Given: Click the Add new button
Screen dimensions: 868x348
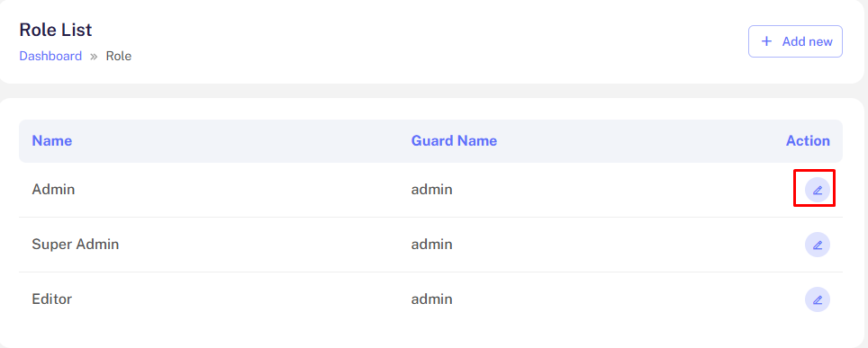Looking at the screenshot, I should point(795,41).
